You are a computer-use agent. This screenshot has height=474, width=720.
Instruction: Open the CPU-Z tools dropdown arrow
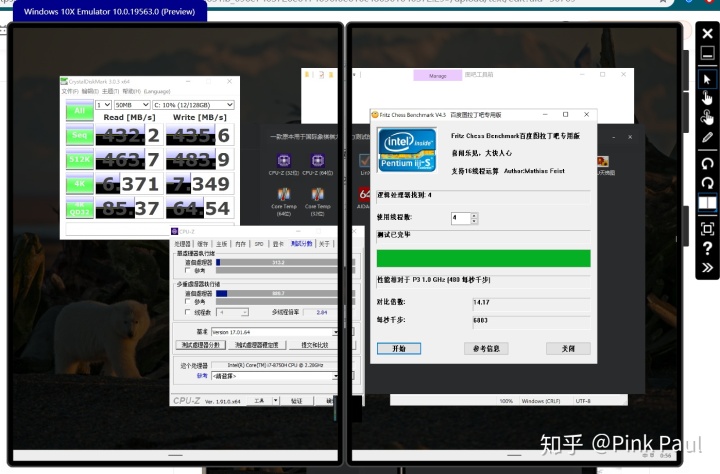pyautogui.click(x=276, y=401)
